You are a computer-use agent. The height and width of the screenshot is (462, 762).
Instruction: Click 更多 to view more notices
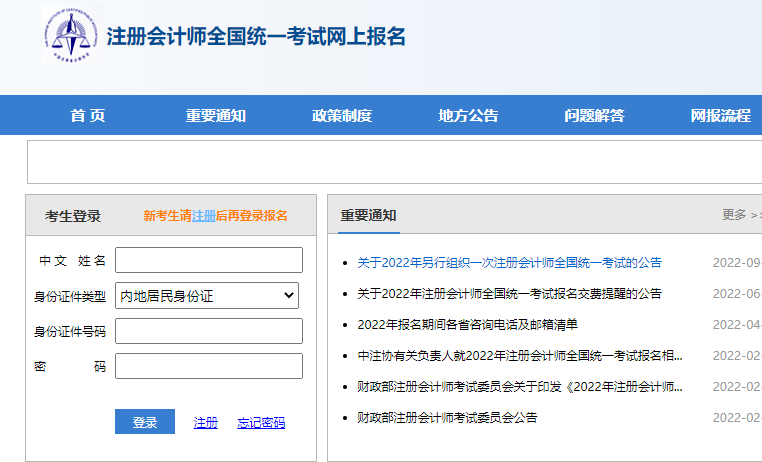click(735, 214)
